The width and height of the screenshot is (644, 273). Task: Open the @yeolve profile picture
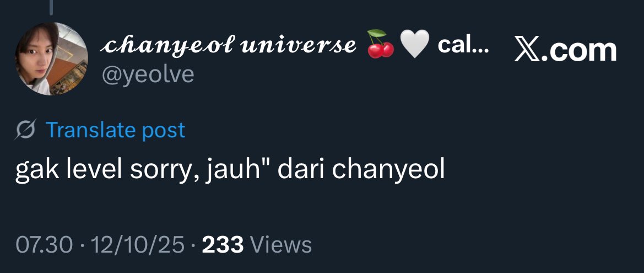point(51,59)
